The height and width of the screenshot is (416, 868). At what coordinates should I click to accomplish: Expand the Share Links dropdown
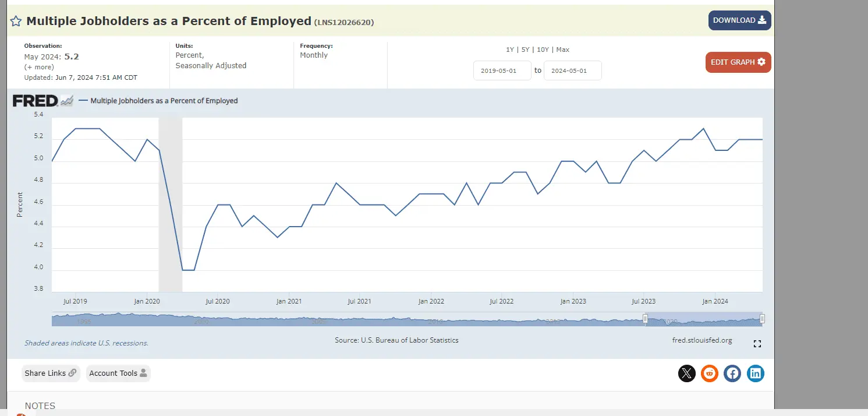click(51, 373)
